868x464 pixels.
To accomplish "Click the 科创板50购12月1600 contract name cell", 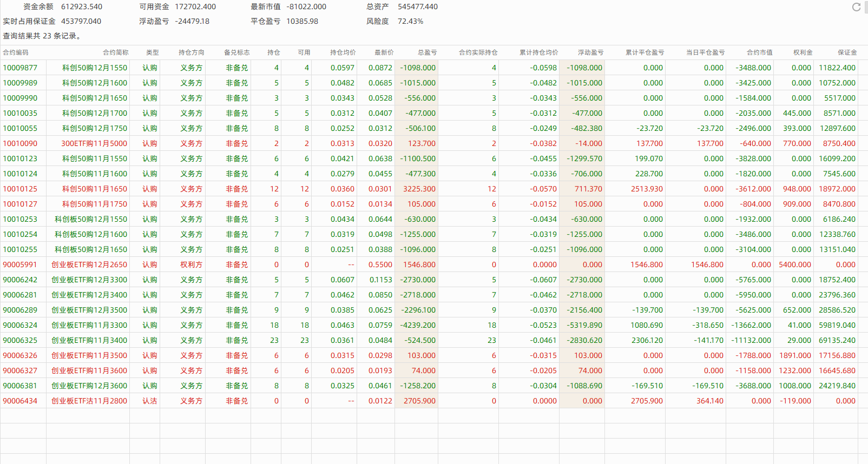I will coord(91,234).
